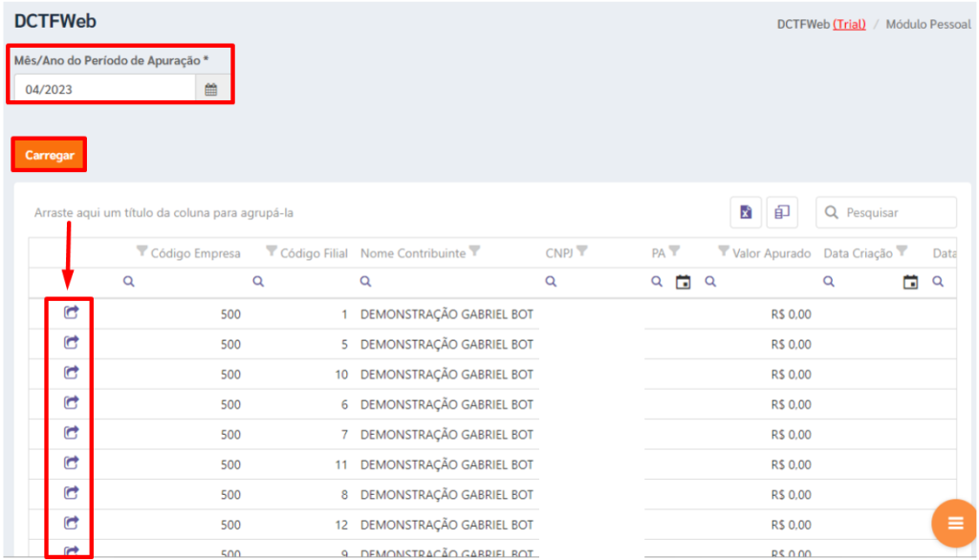Open filter for PA column
The width and height of the screenshot is (979, 560).
point(674,251)
